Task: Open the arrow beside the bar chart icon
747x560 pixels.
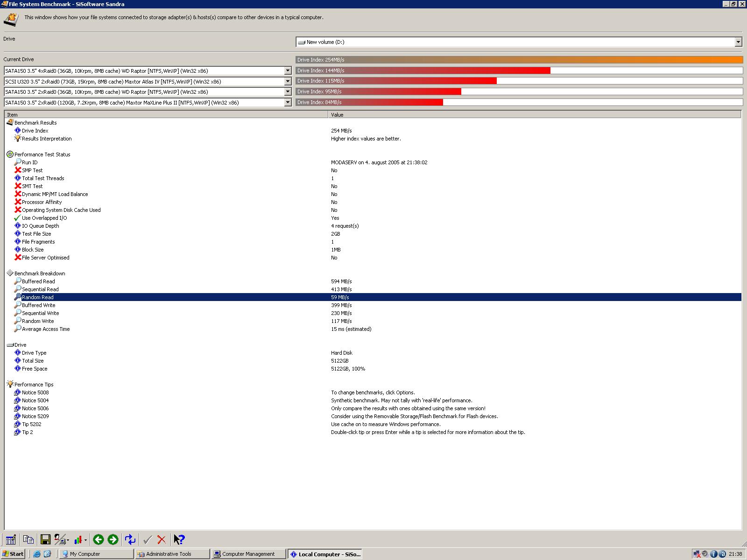Action: pos(85,540)
